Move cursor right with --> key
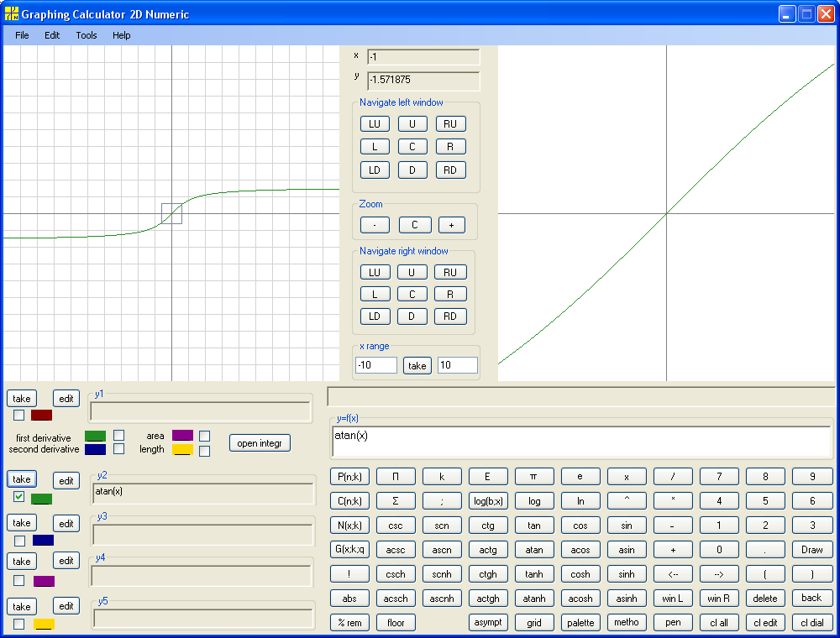This screenshot has height=638, width=840. [x=719, y=574]
